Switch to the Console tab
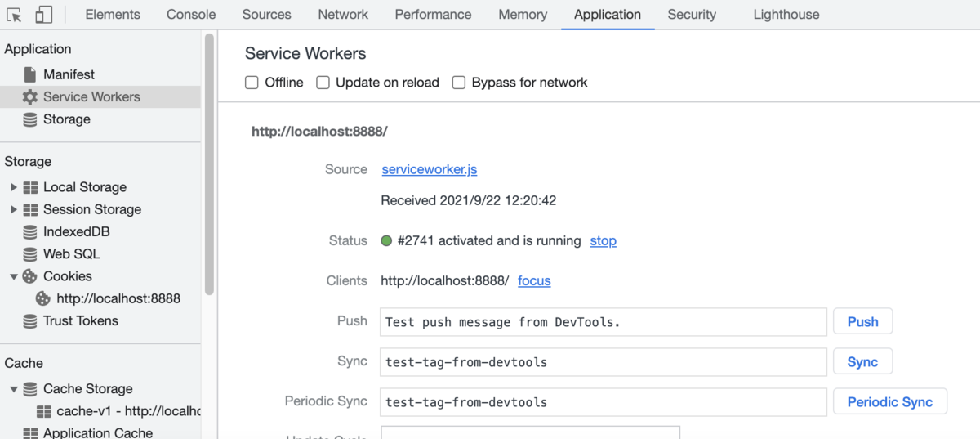Viewport: 980px width, 439px height. tap(191, 14)
